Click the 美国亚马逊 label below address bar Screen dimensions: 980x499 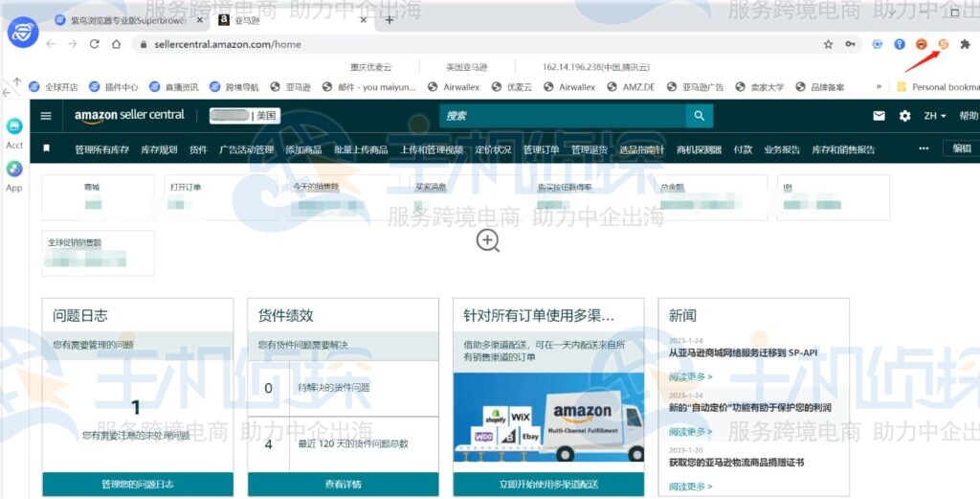coord(467,67)
